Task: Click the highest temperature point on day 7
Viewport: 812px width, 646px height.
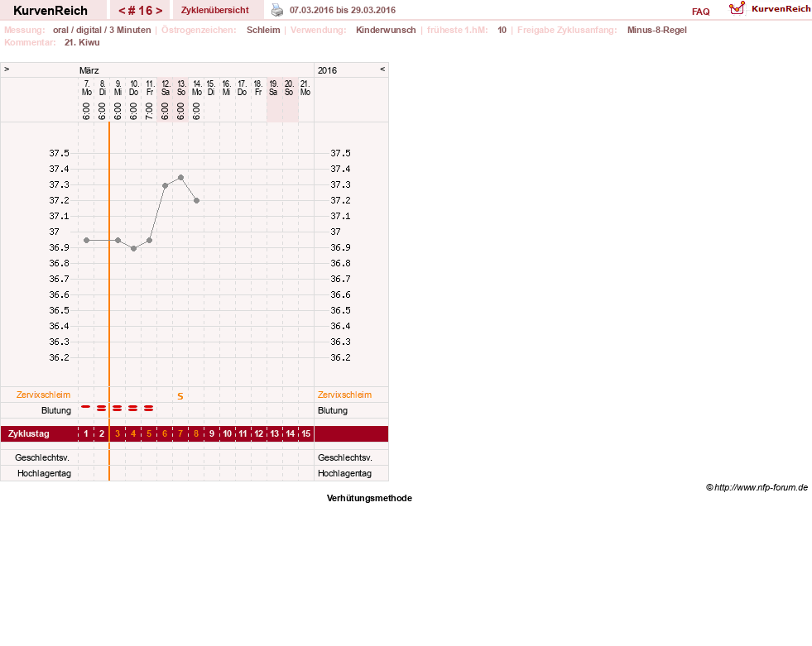Action: (x=180, y=178)
